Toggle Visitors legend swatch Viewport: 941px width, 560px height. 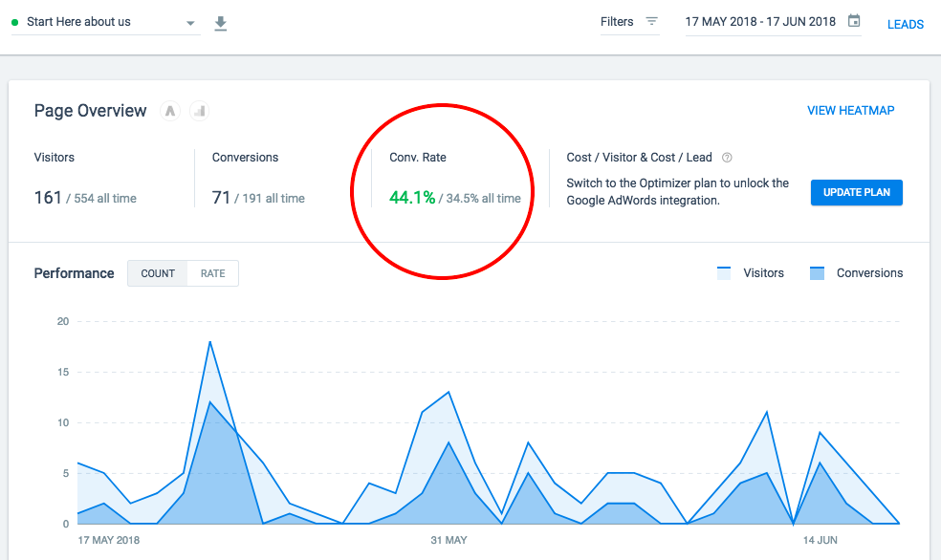(x=724, y=273)
